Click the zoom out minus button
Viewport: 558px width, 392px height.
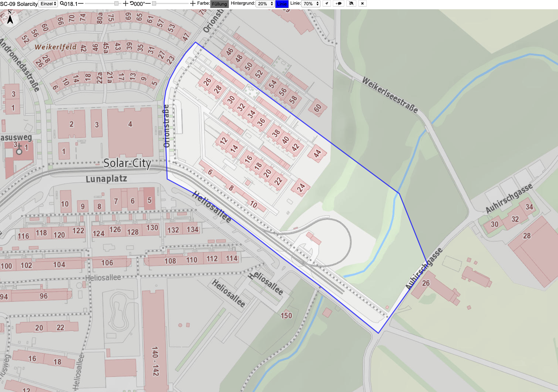(x=81, y=4)
